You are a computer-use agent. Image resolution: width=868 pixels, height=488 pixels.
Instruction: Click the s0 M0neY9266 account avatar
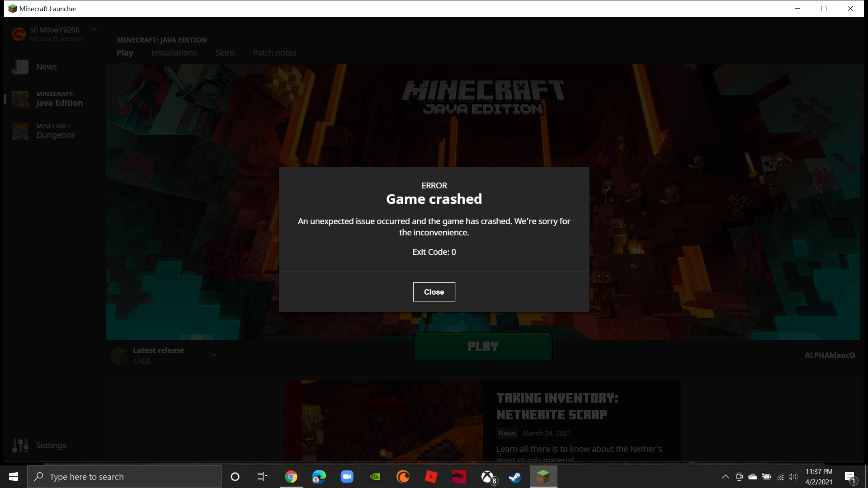coord(19,34)
